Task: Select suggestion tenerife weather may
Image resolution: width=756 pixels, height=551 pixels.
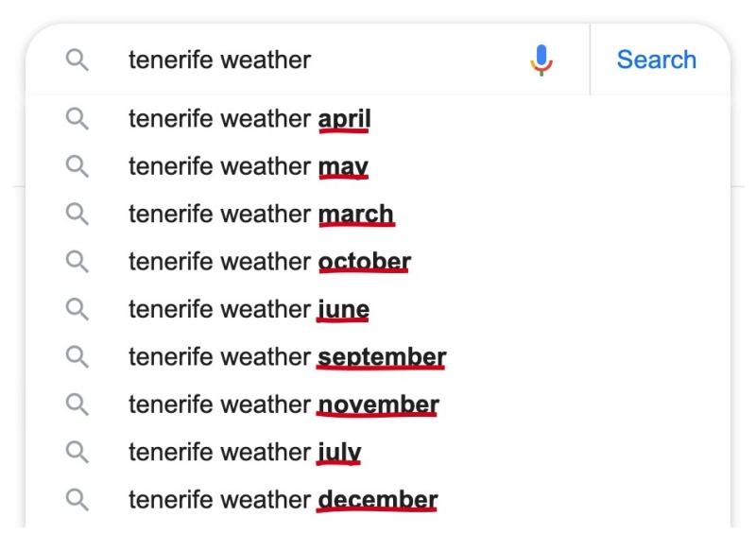Action: click(x=378, y=166)
